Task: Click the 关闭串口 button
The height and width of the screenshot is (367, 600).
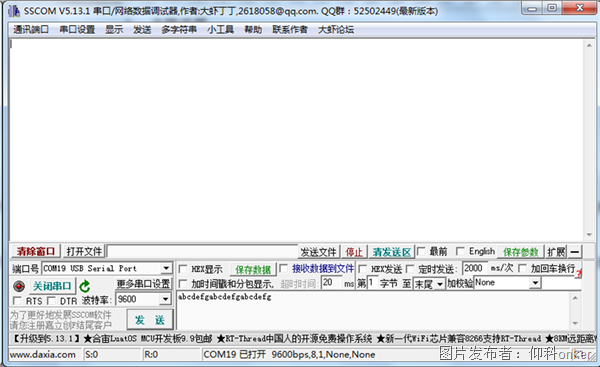Action: [52, 286]
